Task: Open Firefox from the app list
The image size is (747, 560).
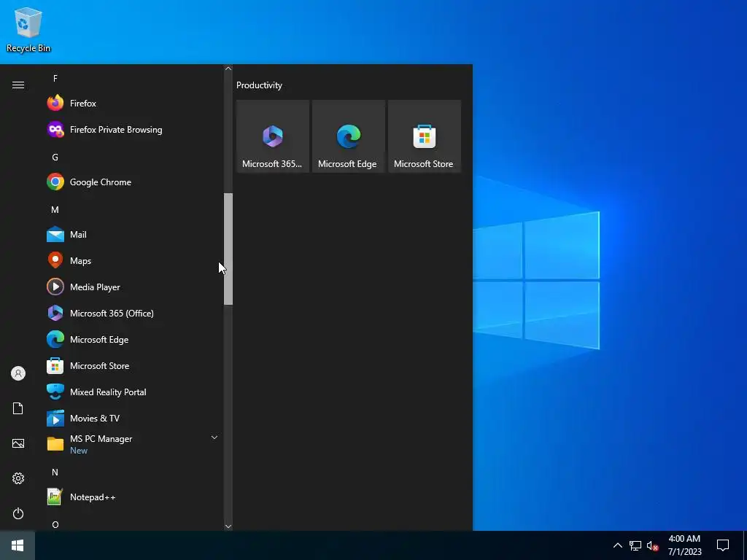Action: [133, 104]
